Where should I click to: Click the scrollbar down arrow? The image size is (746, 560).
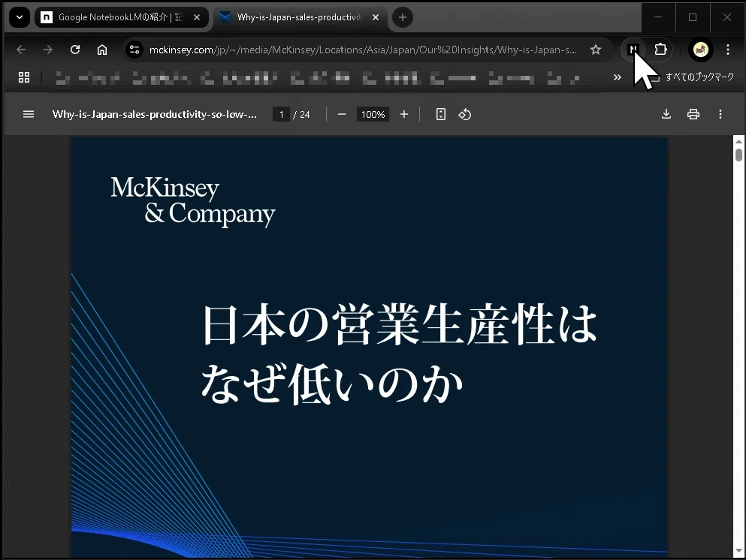[x=738, y=551]
